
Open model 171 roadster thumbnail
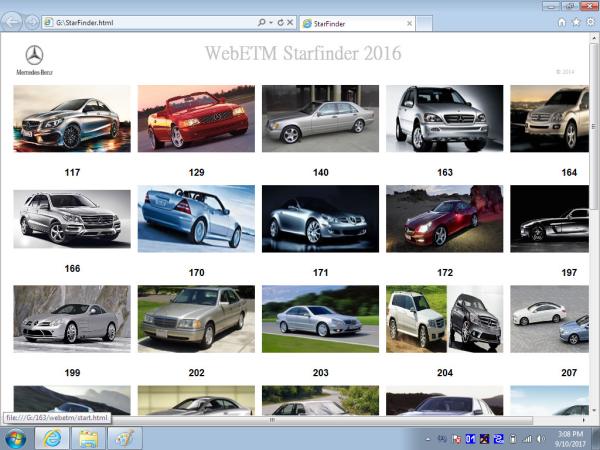click(x=320, y=219)
